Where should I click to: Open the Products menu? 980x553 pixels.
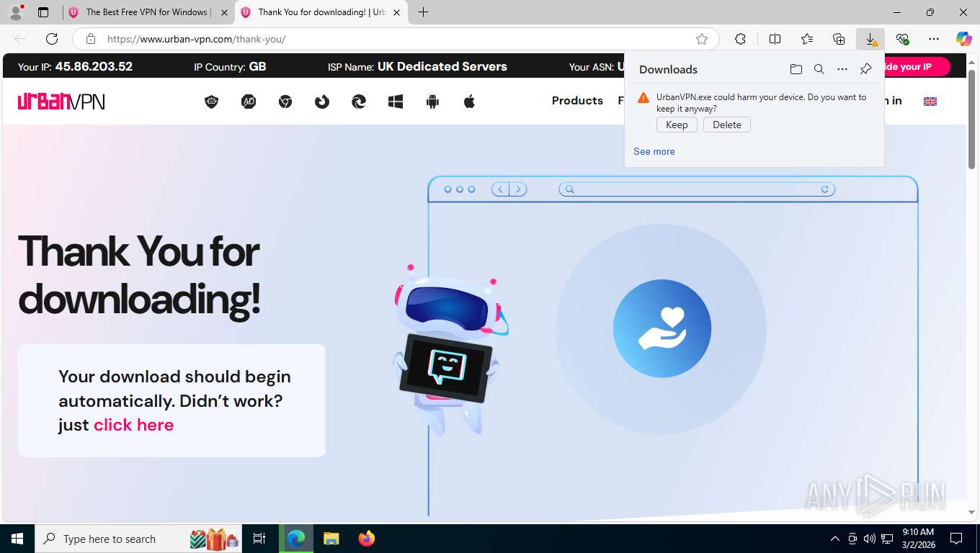(577, 101)
